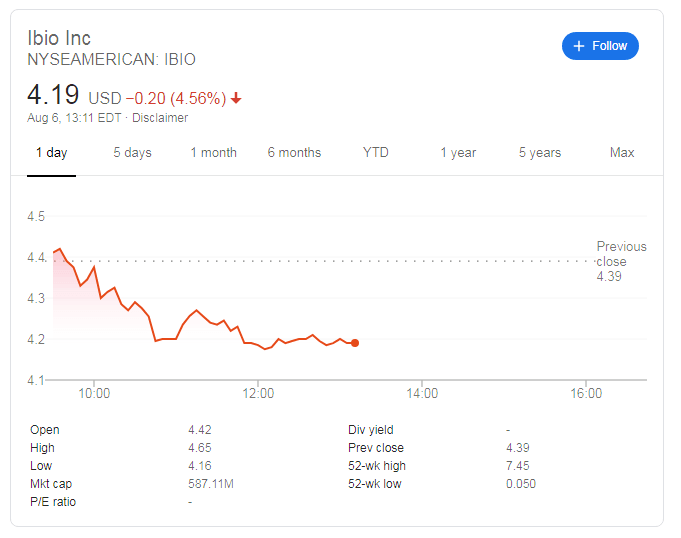
Task: Click the Ibio Inc company title
Action: pos(59,38)
